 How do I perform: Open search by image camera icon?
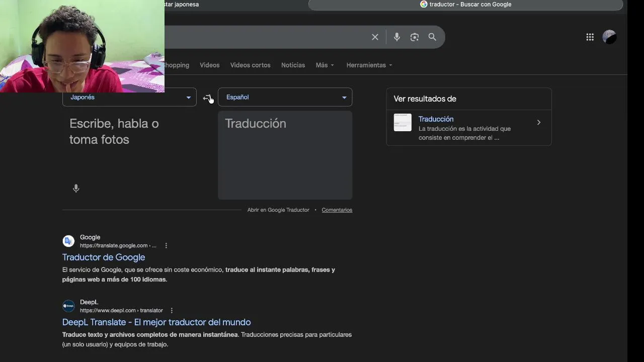(x=415, y=37)
